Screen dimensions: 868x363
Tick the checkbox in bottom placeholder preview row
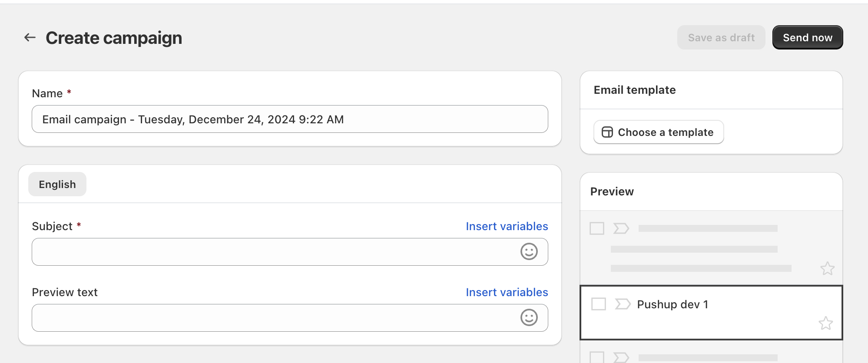pos(596,357)
